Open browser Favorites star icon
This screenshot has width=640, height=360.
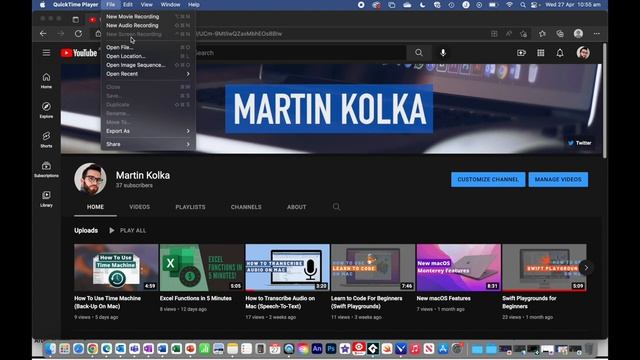(542, 33)
